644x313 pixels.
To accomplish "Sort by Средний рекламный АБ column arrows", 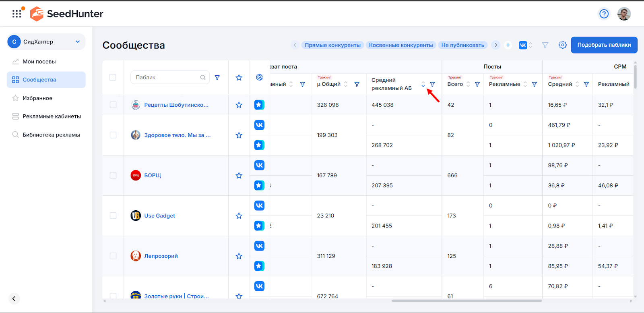I will click(423, 84).
